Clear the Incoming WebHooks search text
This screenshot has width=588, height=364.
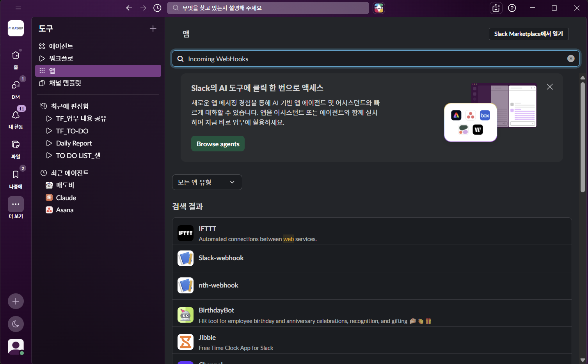571,59
